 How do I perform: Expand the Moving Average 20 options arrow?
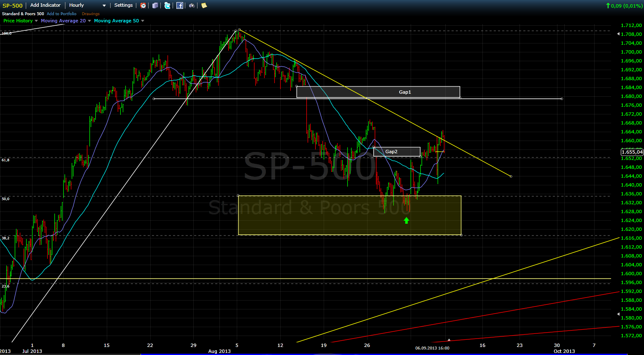tap(89, 21)
